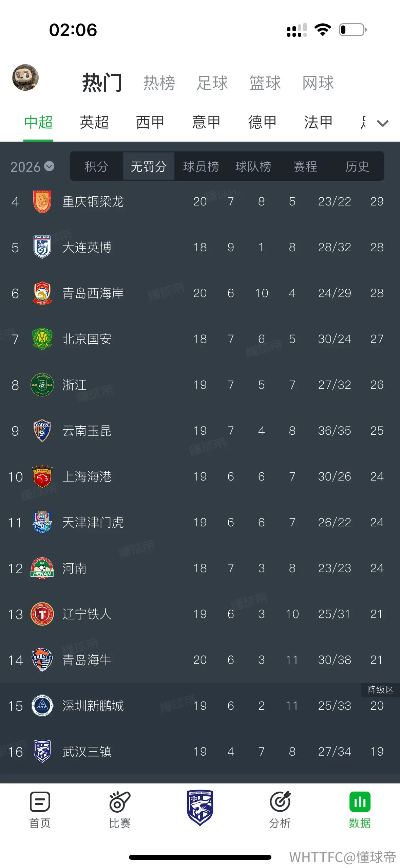Viewport: 400px width, 868px height.
Task: Switch view to 球员榜 player ranking
Action: pyautogui.click(x=201, y=166)
